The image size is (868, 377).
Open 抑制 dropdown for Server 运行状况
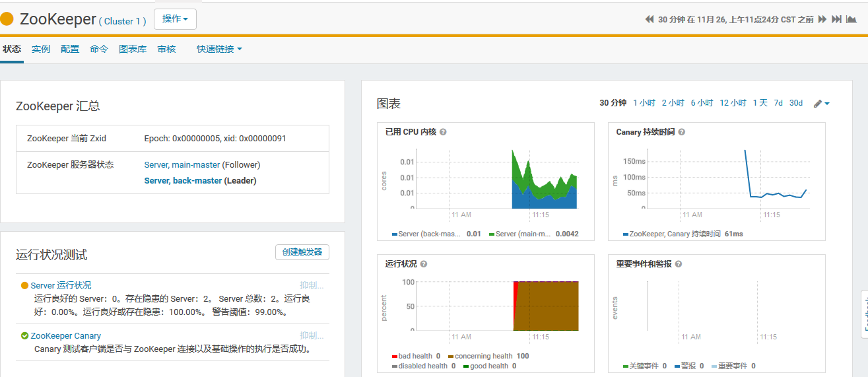[x=312, y=286]
